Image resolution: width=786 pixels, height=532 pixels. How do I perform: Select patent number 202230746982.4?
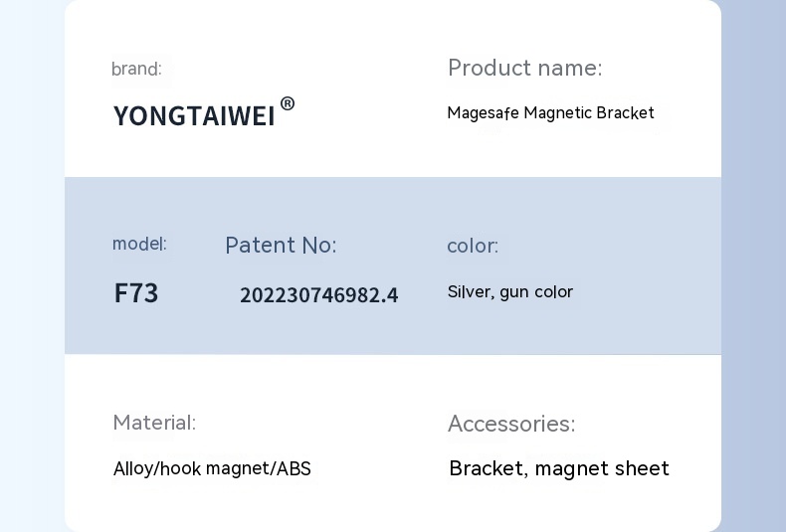click(318, 295)
